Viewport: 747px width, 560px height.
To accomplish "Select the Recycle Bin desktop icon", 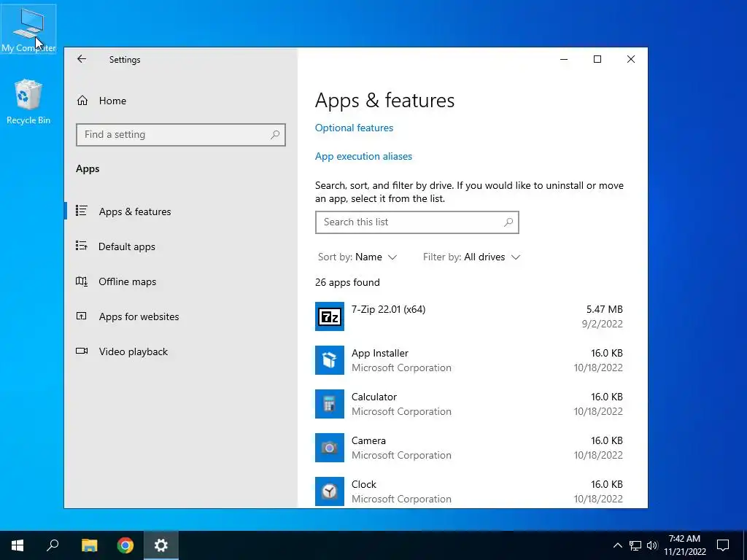I will 28,102.
